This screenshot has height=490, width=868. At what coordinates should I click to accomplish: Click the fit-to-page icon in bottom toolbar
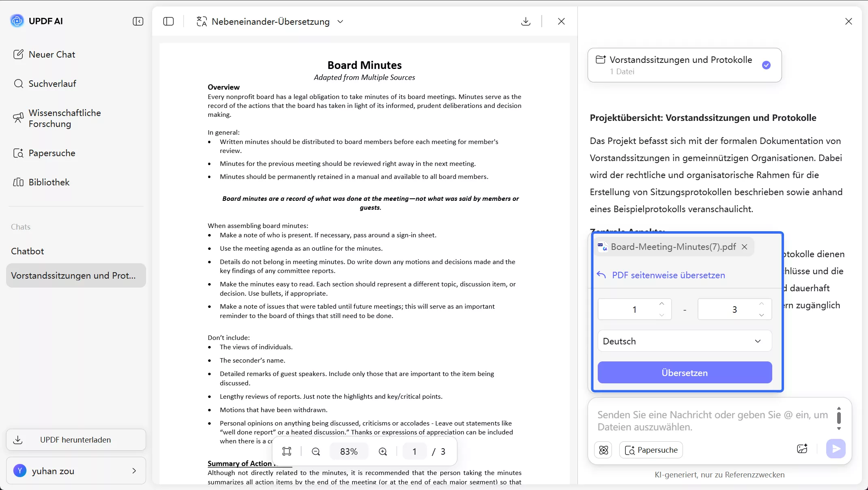coord(287,451)
